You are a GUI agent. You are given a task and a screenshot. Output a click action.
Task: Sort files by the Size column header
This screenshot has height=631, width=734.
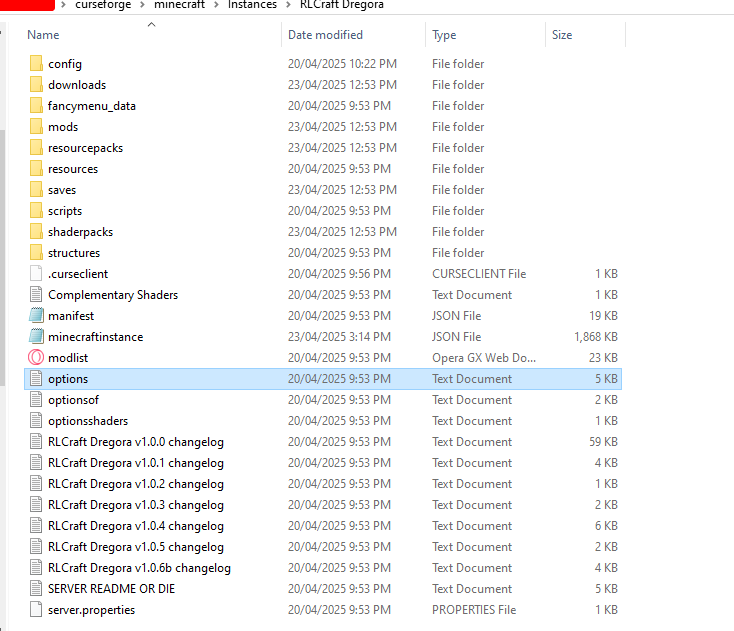[x=562, y=35]
